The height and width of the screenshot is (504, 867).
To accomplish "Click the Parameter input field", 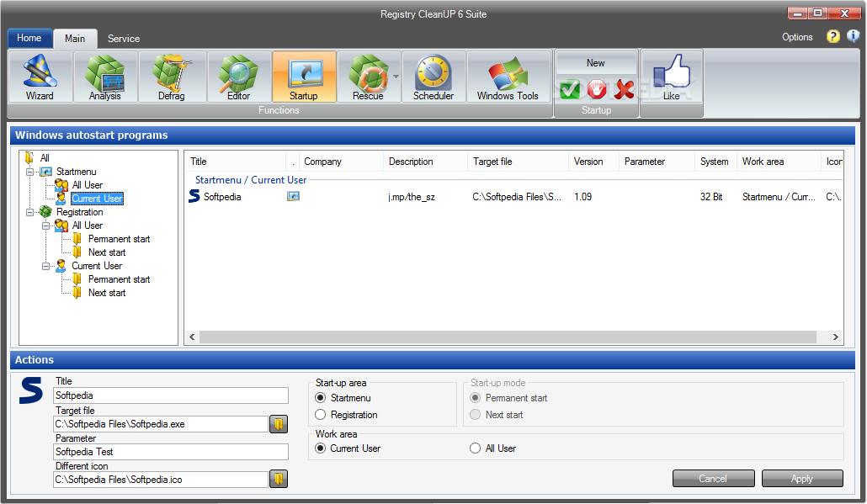I will point(171,452).
